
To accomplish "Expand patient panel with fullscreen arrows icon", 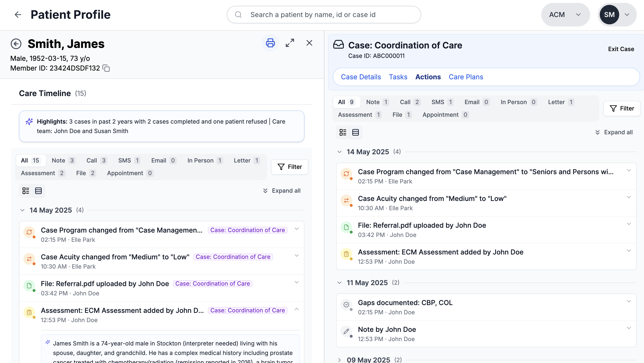I will pos(290,43).
